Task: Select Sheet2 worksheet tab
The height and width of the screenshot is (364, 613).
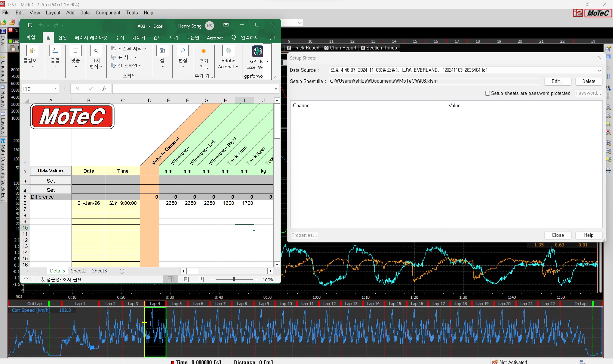Action: [78, 271]
